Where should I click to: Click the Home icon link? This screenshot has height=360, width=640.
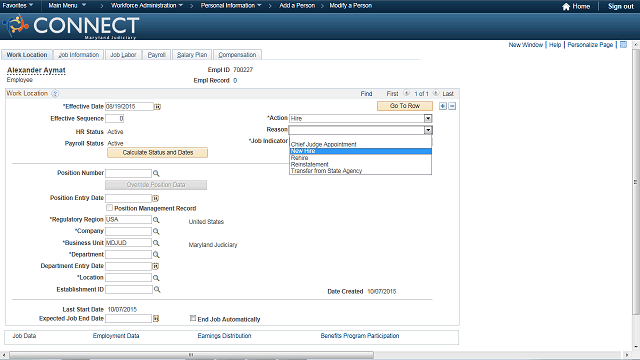[576, 6]
